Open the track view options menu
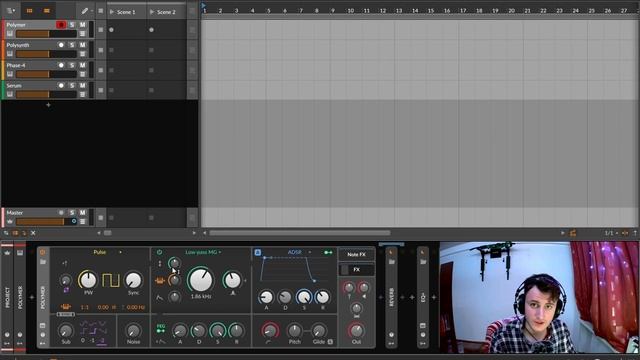This screenshot has height=360, width=640. [x=11, y=11]
